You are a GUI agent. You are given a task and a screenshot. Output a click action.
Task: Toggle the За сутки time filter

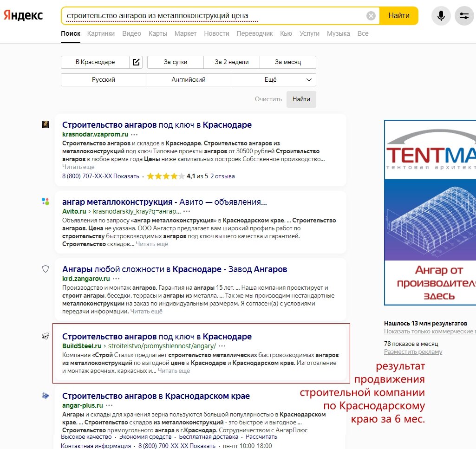[176, 62]
